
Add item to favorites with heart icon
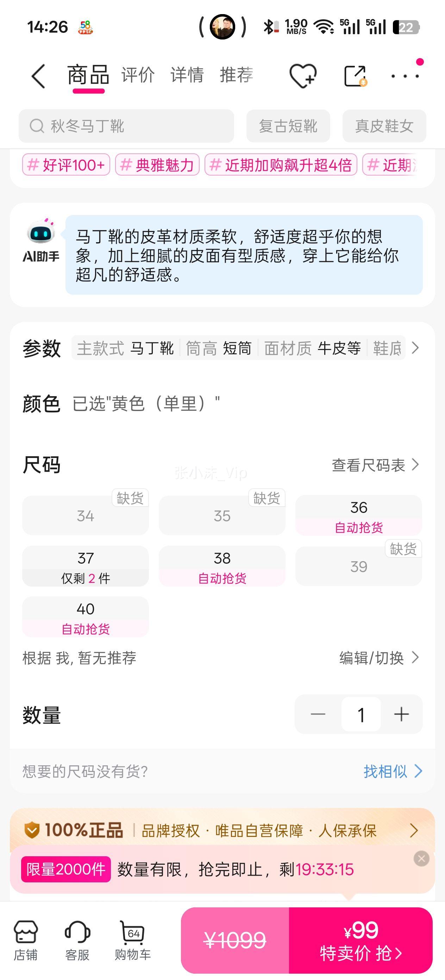click(x=302, y=76)
